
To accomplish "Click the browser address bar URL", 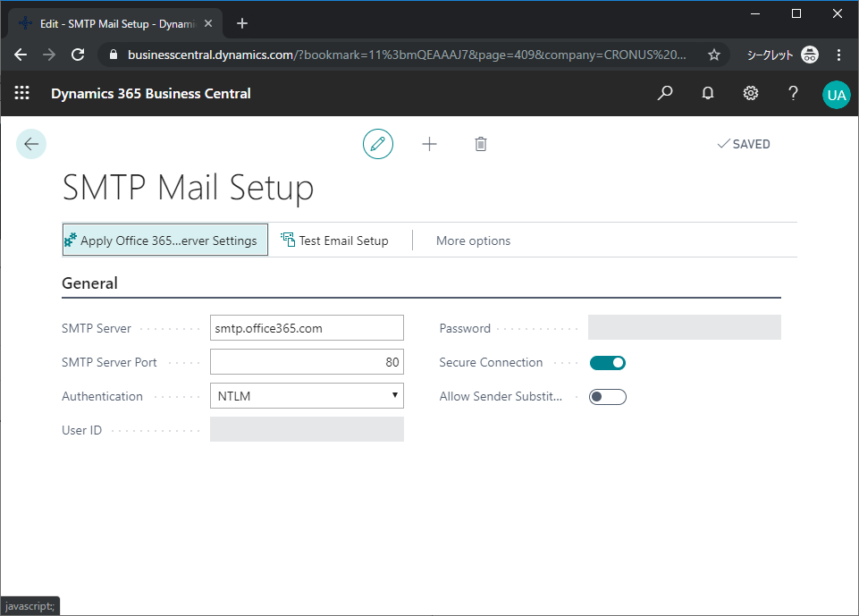I will pyautogui.click(x=407, y=55).
